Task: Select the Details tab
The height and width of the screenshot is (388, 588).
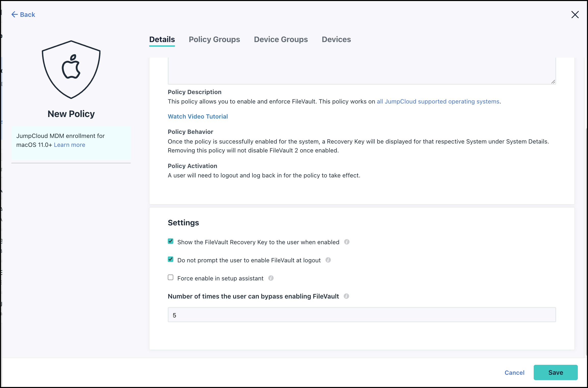Action: 162,40
